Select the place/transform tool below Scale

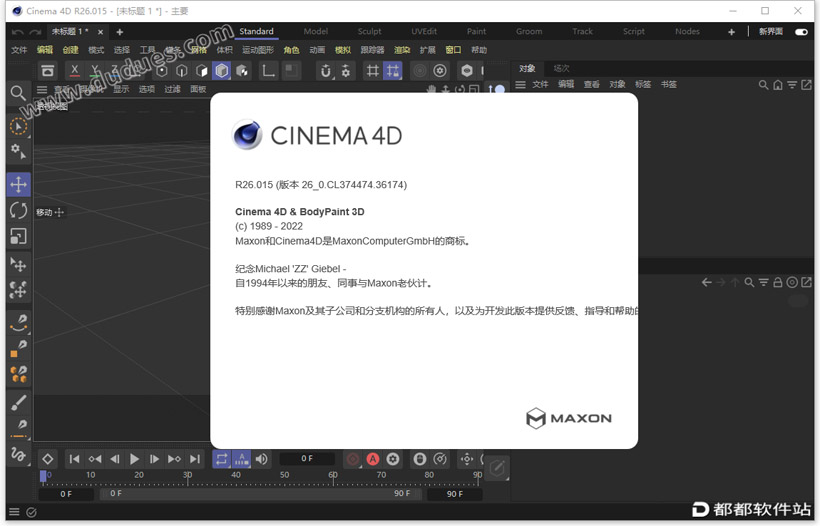[x=18, y=265]
